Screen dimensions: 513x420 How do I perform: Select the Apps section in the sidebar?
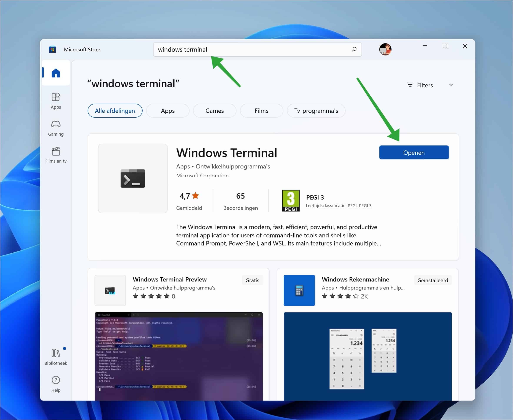tap(56, 101)
